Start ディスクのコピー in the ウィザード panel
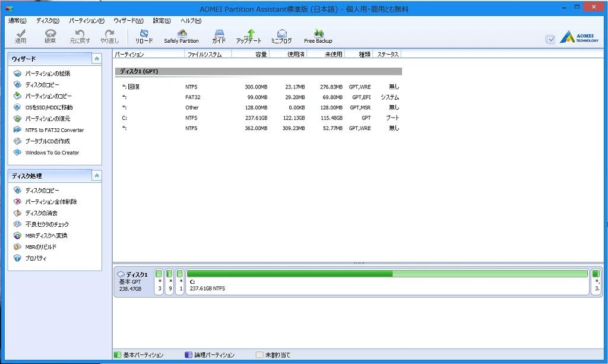Image resolution: width=608 pixels, height=364 pixels. coord(36,84)
